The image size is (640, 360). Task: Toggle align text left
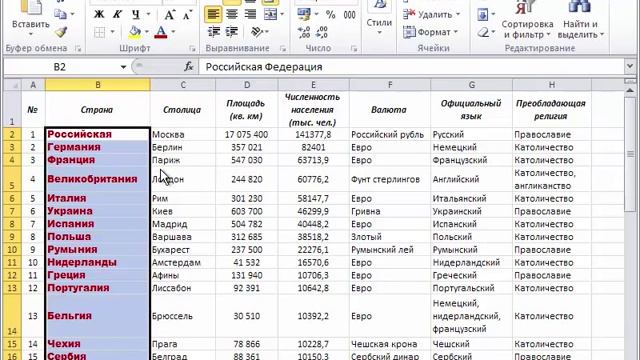tap(213, 15)
